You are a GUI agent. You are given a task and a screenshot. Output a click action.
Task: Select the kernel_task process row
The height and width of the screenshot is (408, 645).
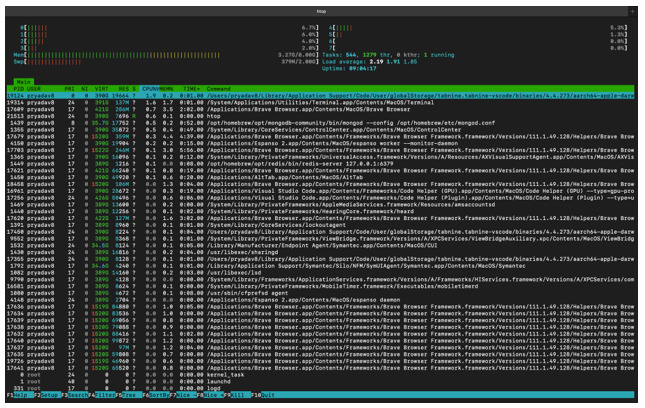click(x=320, y=375)
